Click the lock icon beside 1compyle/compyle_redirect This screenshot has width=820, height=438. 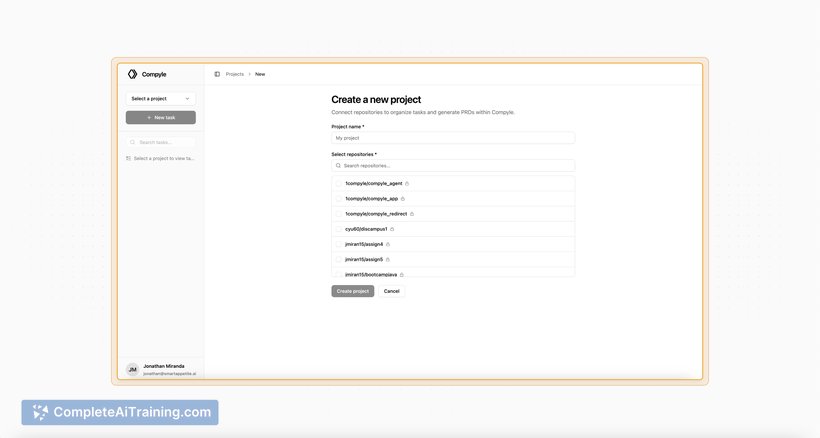[x=412, y=214]
